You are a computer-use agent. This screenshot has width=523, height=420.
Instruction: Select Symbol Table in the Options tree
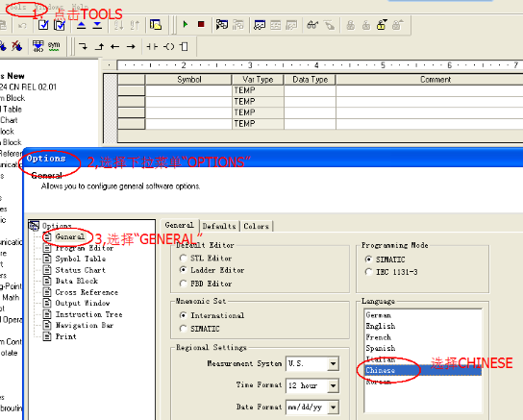tap(81, 259)
